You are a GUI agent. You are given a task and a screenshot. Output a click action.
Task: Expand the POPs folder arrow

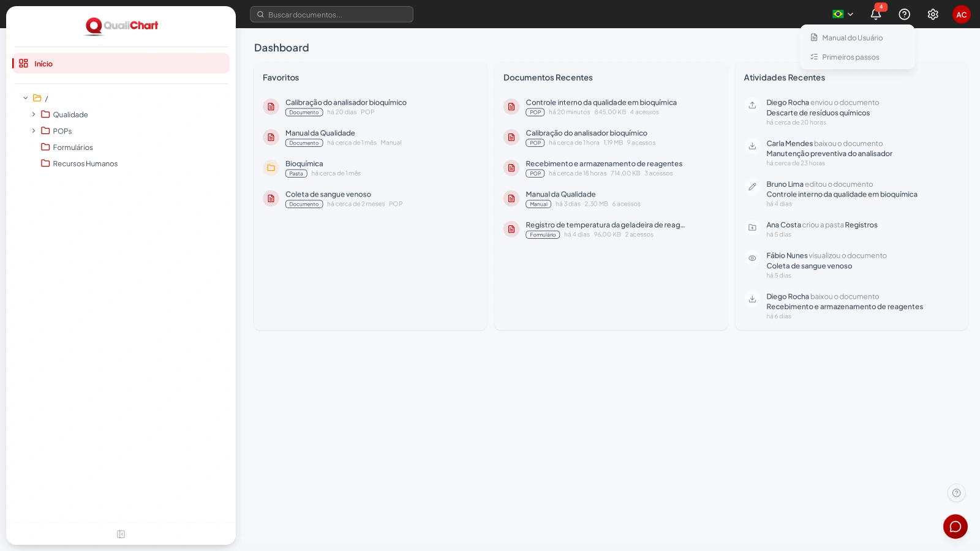34,131
